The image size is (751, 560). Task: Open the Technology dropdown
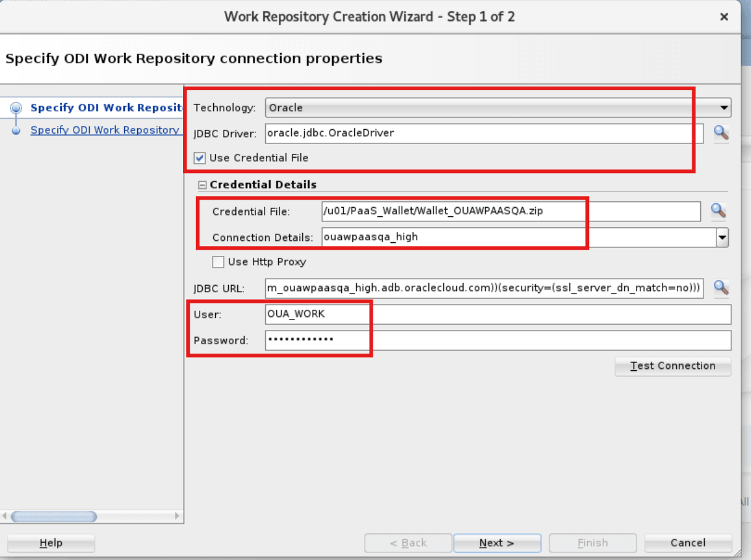[724, 107]
